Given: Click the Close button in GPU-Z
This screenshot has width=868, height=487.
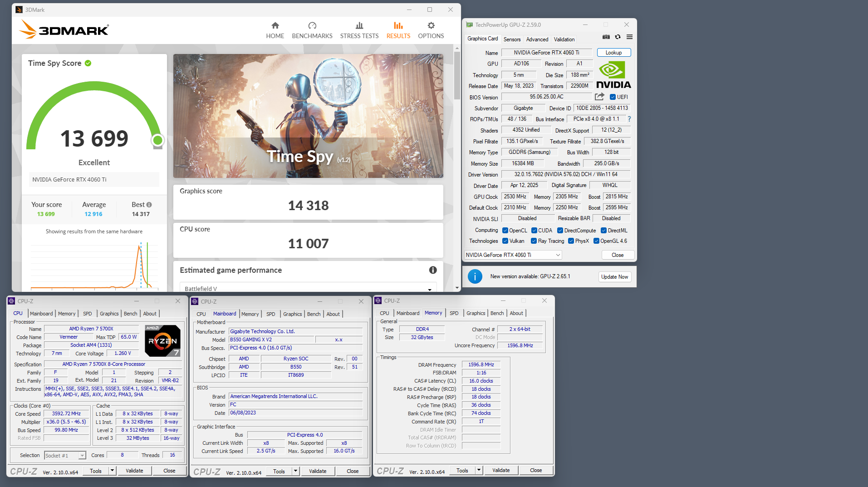Looking at the screenshot, I should [x=618, y=255].
